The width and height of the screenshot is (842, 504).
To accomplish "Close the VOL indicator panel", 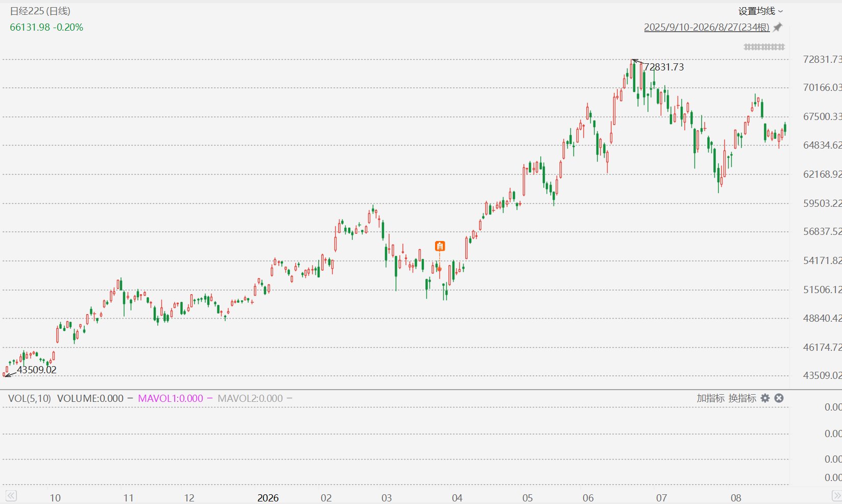I will [779, 398].
